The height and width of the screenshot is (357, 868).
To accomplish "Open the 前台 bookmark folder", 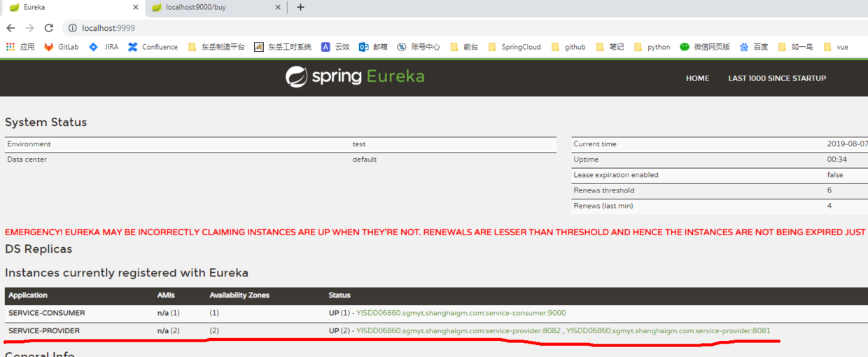I will [464, 47].
